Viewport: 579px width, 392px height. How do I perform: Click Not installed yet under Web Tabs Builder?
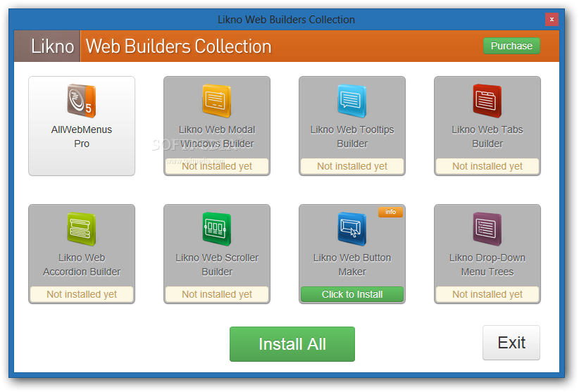pos(487,166)
